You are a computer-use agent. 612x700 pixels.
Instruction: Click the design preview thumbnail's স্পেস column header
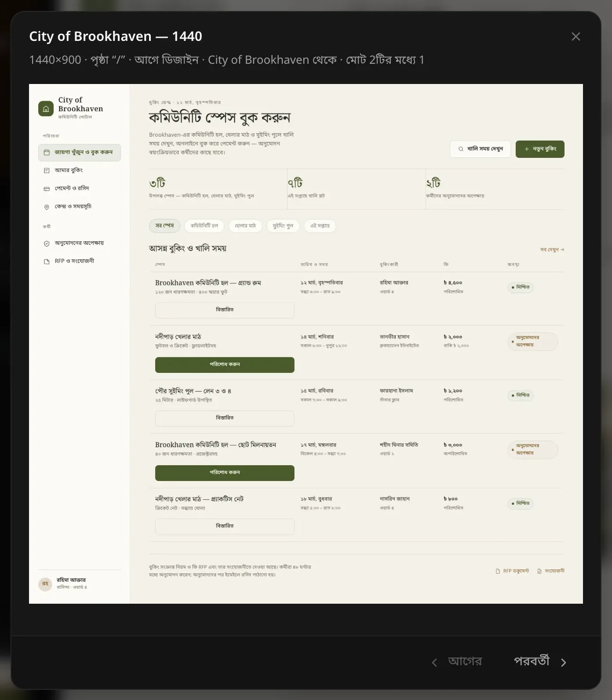(160, 265)
